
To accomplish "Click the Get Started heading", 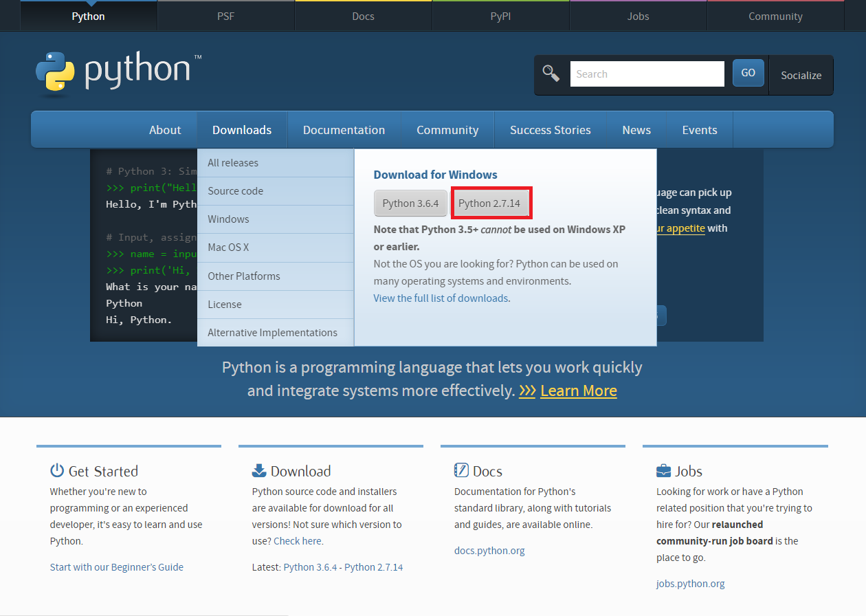I will (103, 471).
